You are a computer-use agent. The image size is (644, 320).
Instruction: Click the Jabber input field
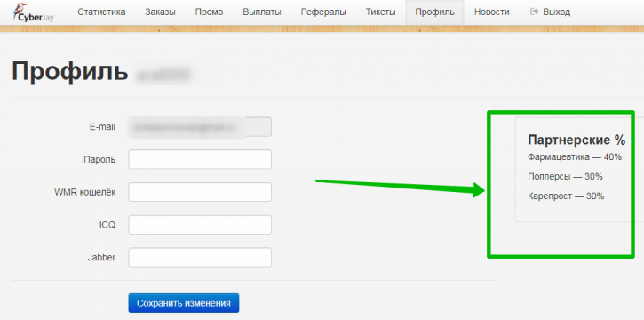pos(200,257)
